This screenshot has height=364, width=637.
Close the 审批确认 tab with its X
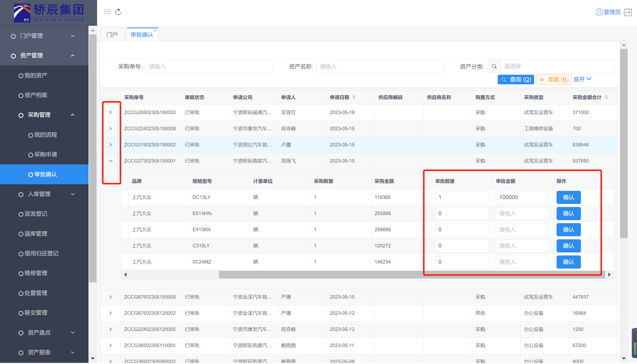[x=156, y=31]
